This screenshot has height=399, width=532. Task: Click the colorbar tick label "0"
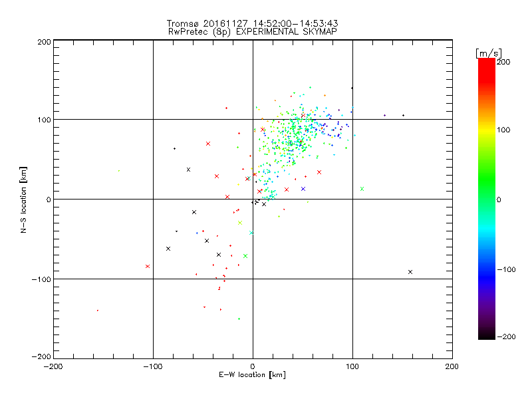(499, 199)
